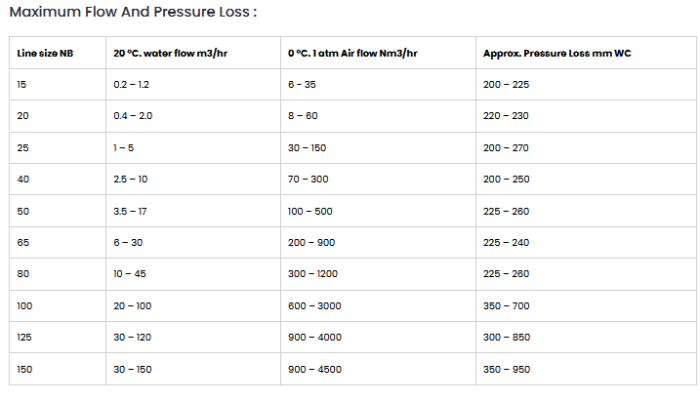Select the 'Line size NB' column header
This screenshot has height=402, width=700.
click(45, 52)
